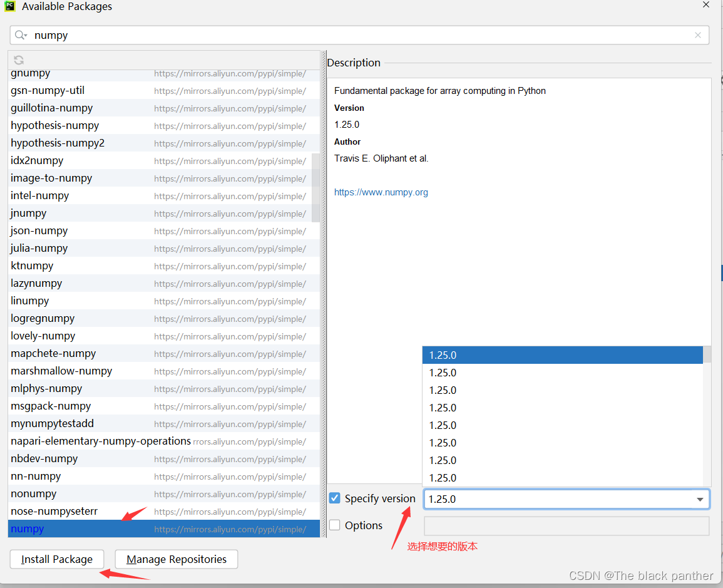Select nbdev-numpy package
Viewport: 723px width, 588px height.
click(x=163, y=458)
